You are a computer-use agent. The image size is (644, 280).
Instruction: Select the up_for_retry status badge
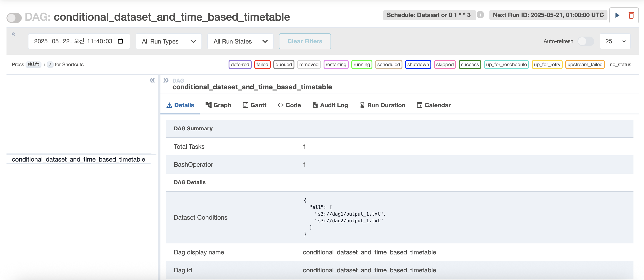[x=547, y=65]
